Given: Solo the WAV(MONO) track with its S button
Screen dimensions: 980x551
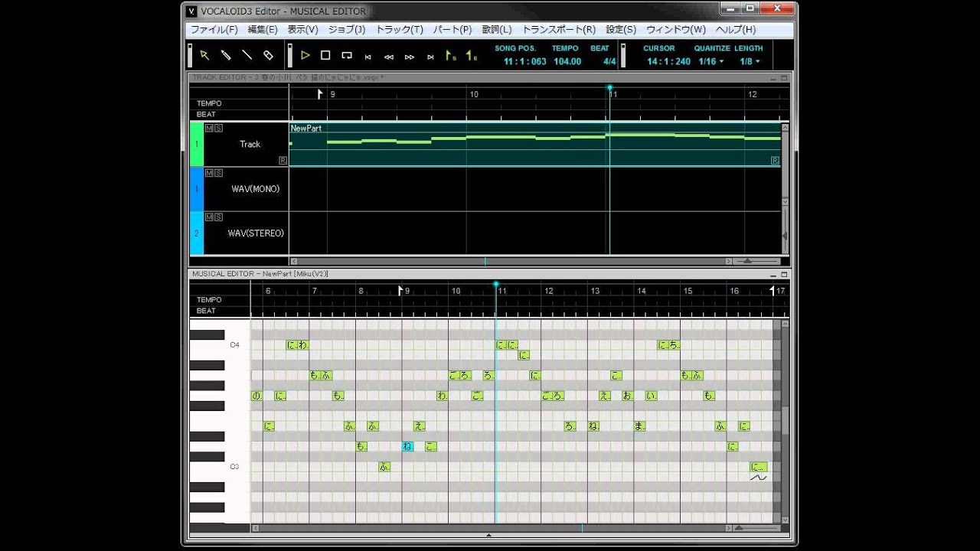Looking at the screenshot, I should coord(219,172).
